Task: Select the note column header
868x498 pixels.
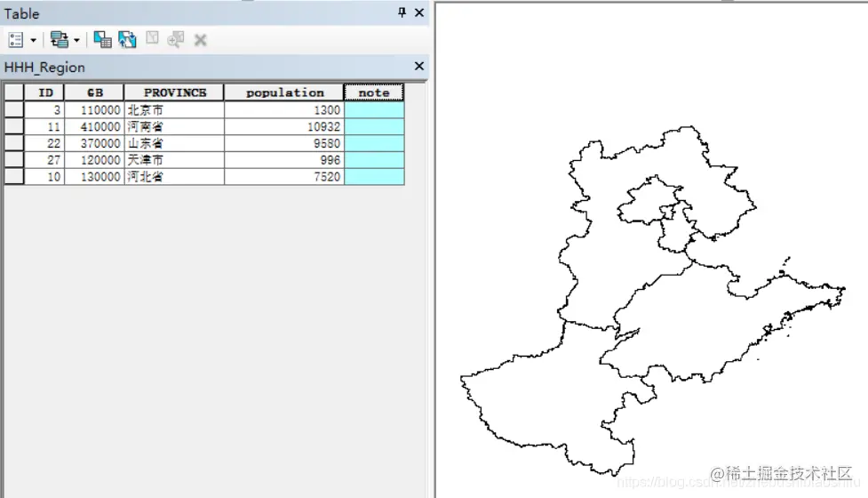Action: click(x=374, y=92)
